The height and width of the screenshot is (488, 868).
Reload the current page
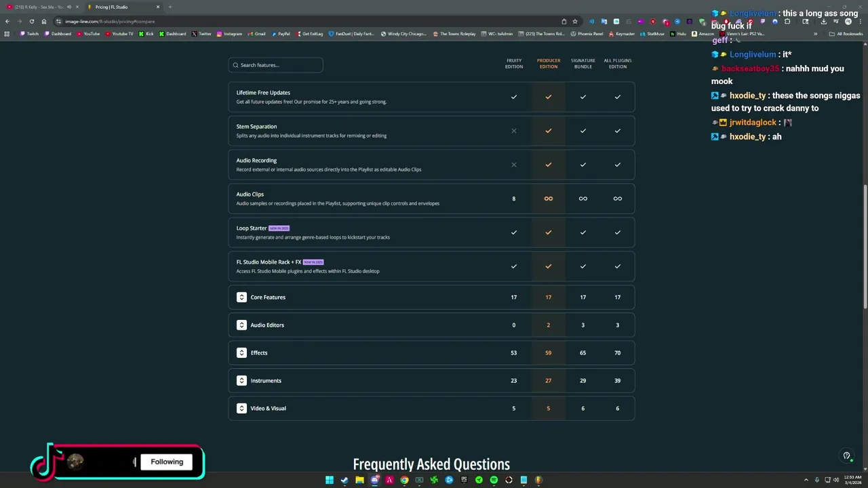click(31, 21)
